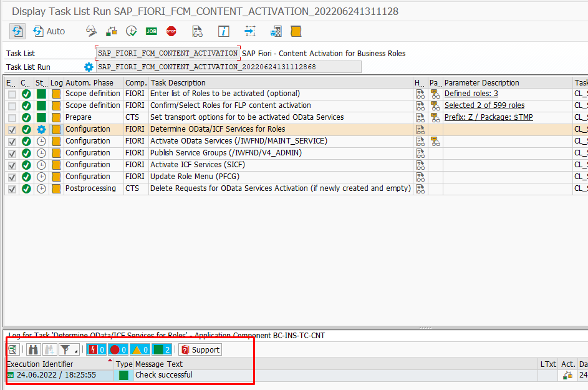The height and width of the screenshot is (390, 588).
Task: Toggle display/change mode with glasses-pencil icon
Action: click(91, 31)
